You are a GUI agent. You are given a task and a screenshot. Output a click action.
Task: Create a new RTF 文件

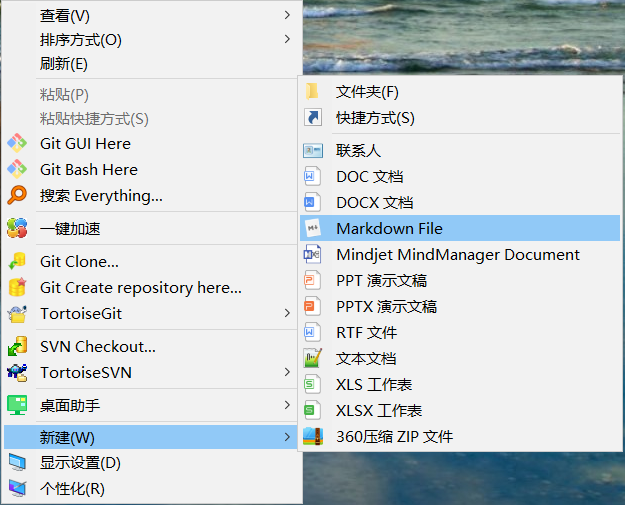pos(460,332)
